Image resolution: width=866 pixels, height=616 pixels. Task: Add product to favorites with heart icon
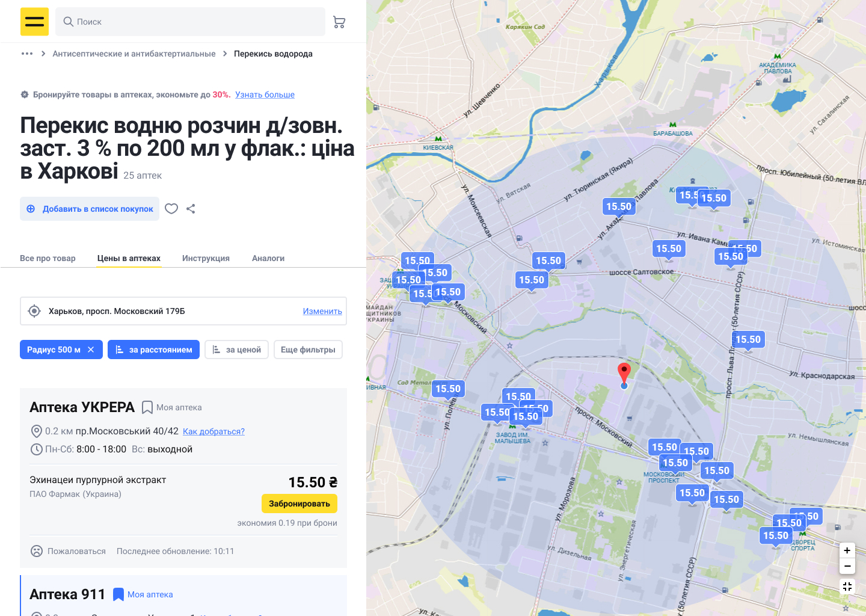pyautogui.click(x=171, y=209)
